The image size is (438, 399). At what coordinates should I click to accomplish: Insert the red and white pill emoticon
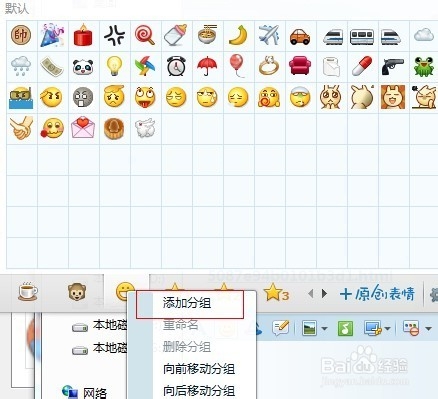(x=362, y=66)
